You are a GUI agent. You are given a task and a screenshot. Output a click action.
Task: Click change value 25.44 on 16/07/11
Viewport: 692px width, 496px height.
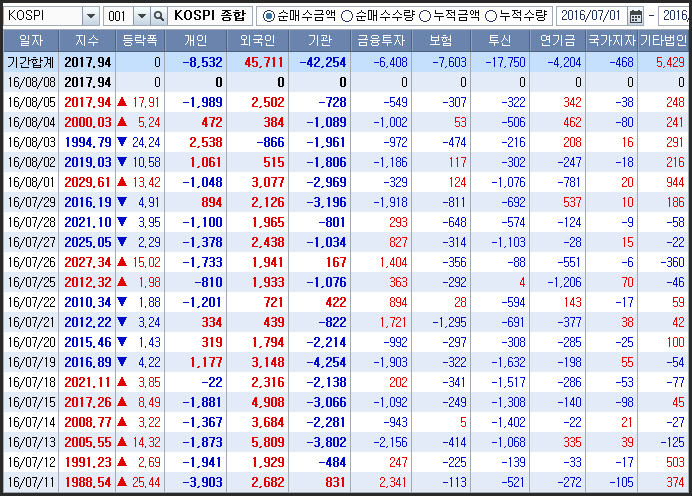click(x=147, y=482)
